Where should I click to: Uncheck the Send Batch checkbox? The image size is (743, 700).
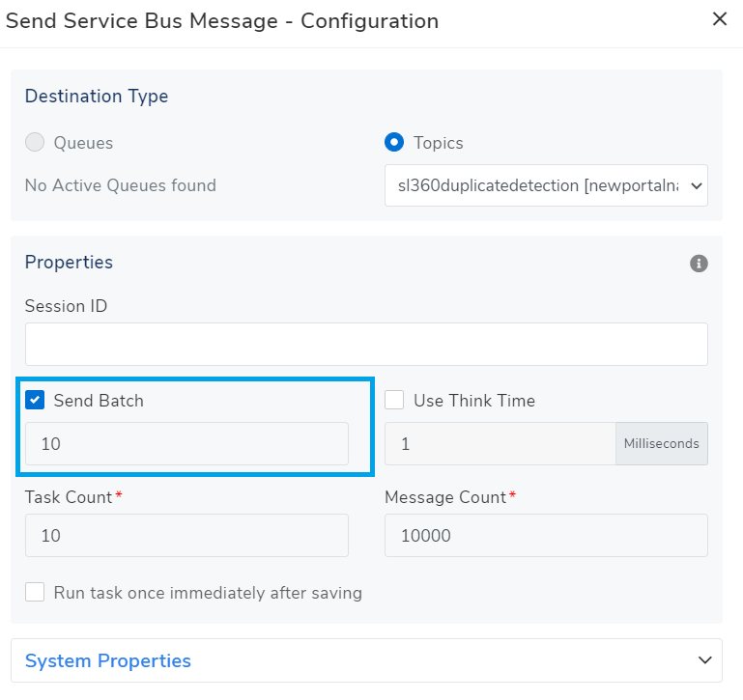click(x=35, y=400)
